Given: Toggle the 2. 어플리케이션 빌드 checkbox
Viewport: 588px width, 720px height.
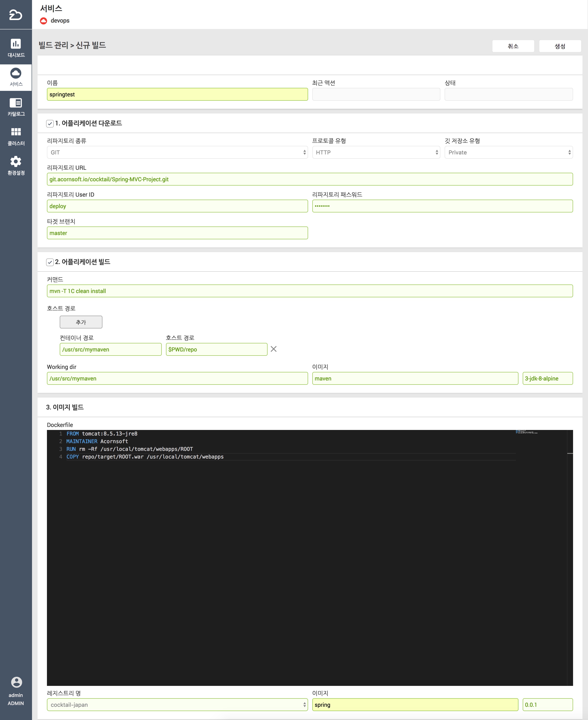Looking at the screenshot, I should click(x=50, y=262).
